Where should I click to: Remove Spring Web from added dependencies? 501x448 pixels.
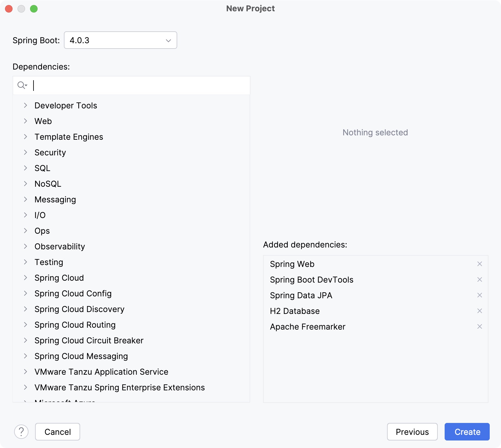(479, 264)
